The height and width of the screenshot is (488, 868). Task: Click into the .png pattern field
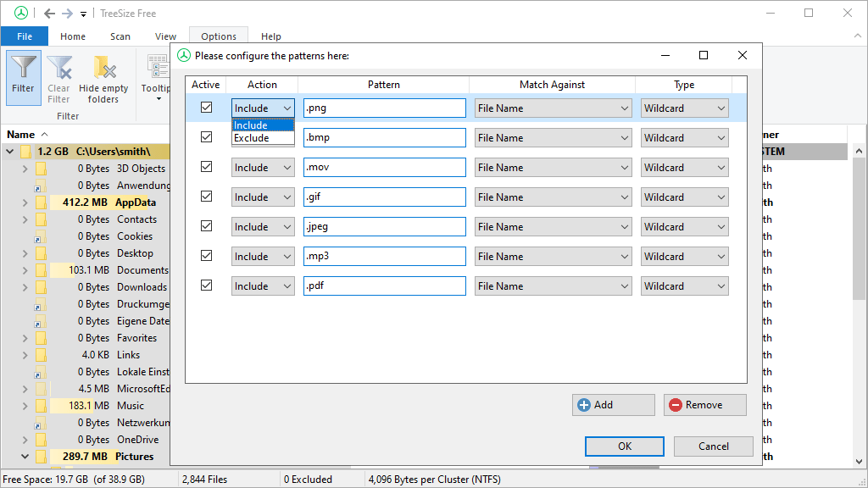(385, 108)
